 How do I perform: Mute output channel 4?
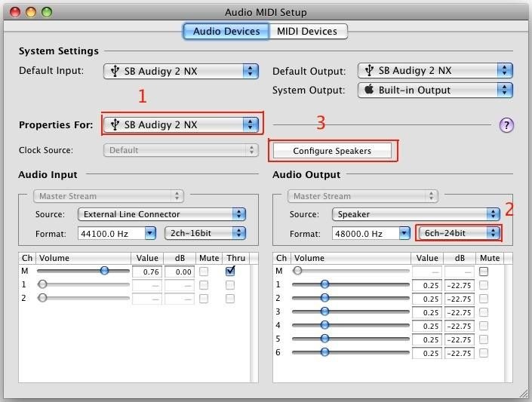tap(484, 326)
